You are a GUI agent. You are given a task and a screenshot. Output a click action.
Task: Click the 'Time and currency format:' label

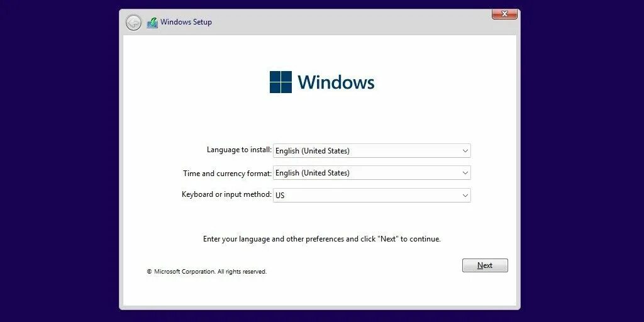[227, 174]
